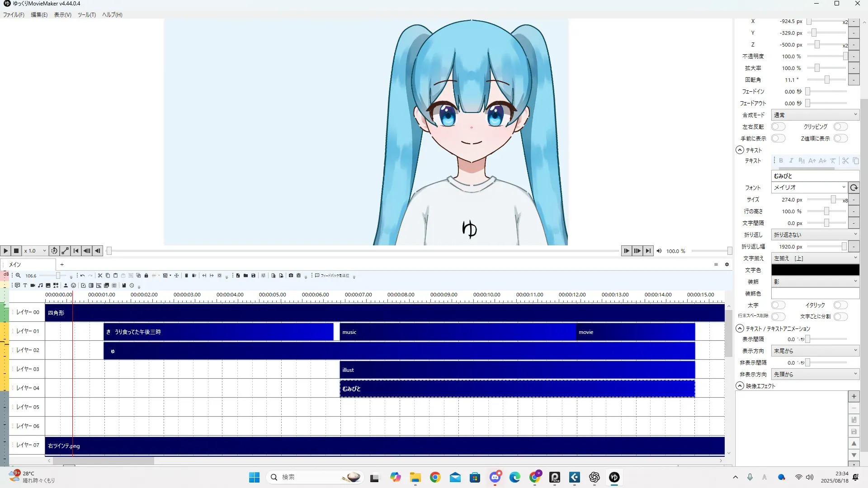Turn on the イタリック toggle
The width and height of the screenshot is (868, 488).
pyautogui.click(x=840, y=305)
